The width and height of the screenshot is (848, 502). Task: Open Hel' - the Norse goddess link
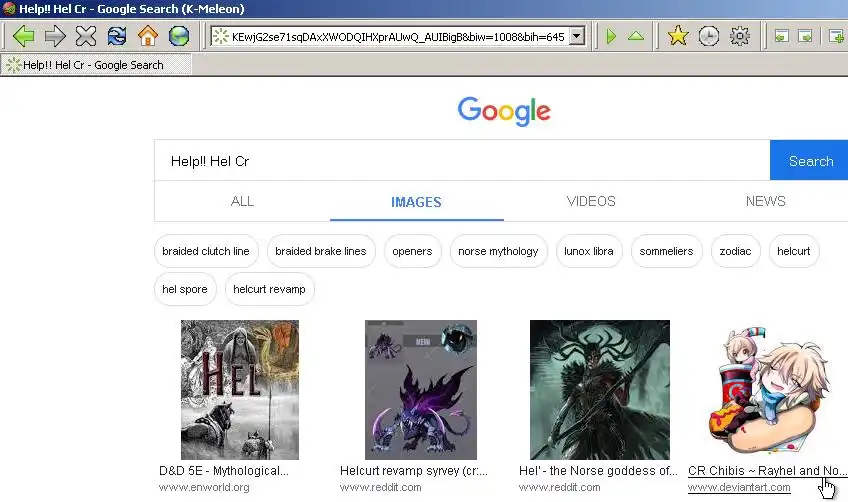point(598,471)
